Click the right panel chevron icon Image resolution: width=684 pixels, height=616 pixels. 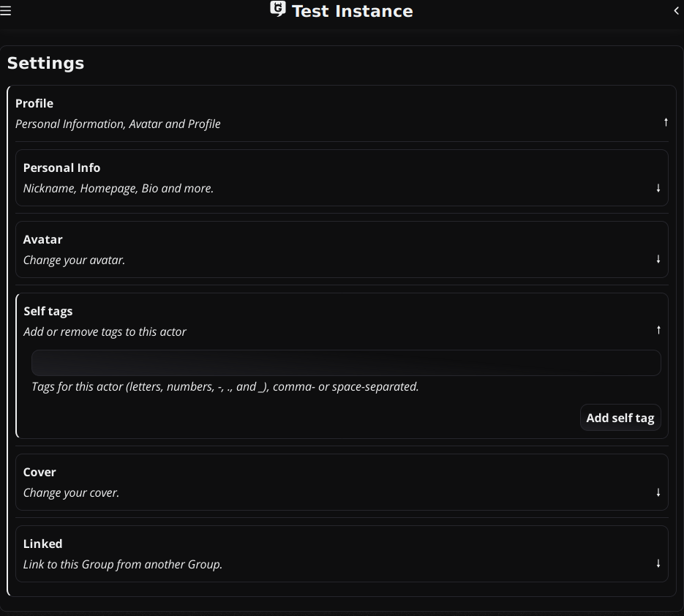[x=677, y=11]
